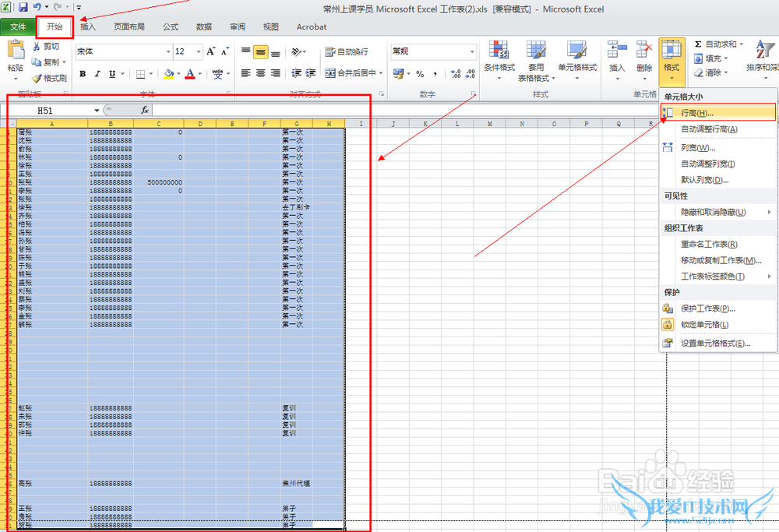Click Merge and Center (合并后居中)
This screenshot has width=779, height=532.
350,73
